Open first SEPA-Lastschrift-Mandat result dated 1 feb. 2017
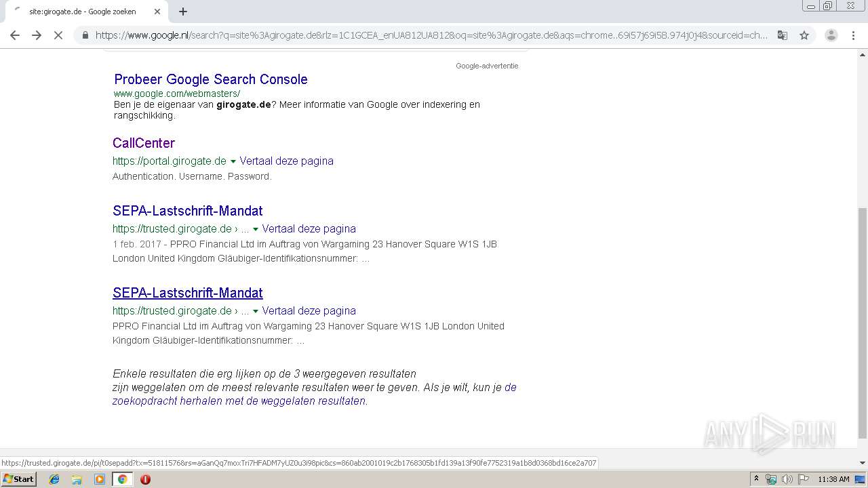Image resolution: width=868 pixels, height=488 pixels. pyautogui.click(x=188, y=211)
